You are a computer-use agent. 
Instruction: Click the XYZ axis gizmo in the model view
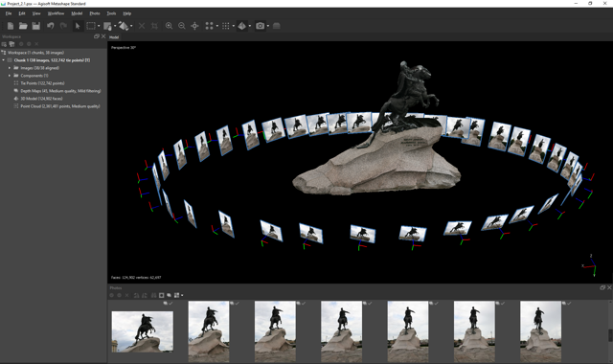coord(590,265)
